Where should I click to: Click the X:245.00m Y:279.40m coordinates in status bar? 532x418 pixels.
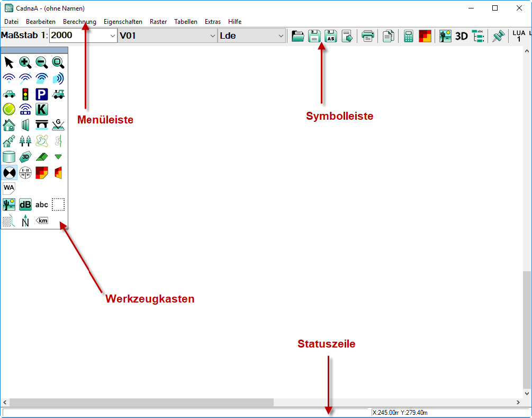coord(400,413)
